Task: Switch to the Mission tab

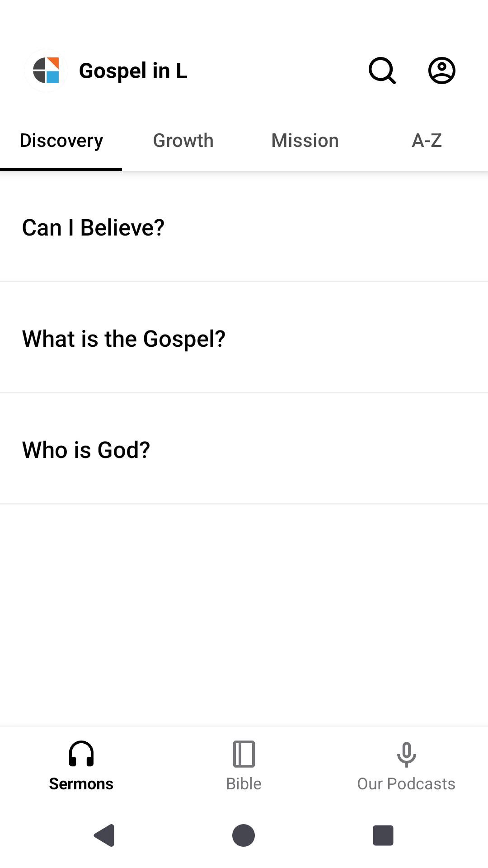Action: (305, 141)
